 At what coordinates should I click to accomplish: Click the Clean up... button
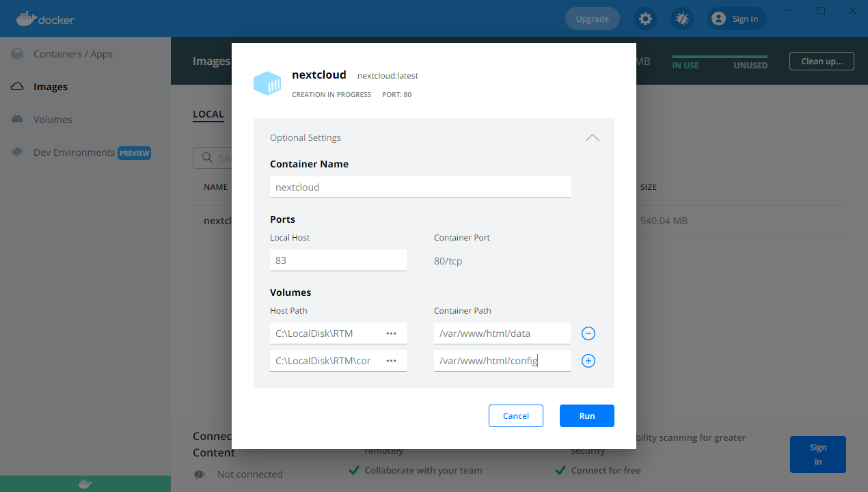[x=822, y=61]
